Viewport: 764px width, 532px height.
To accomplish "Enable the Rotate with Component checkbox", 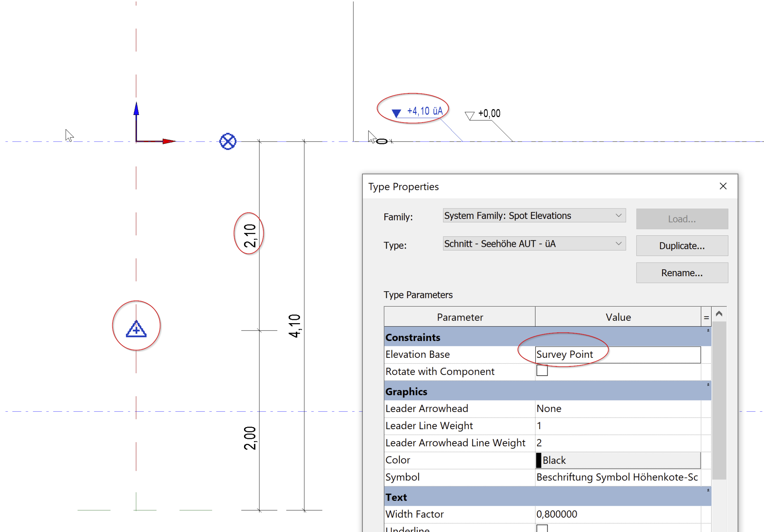I will tap(543, 371).
